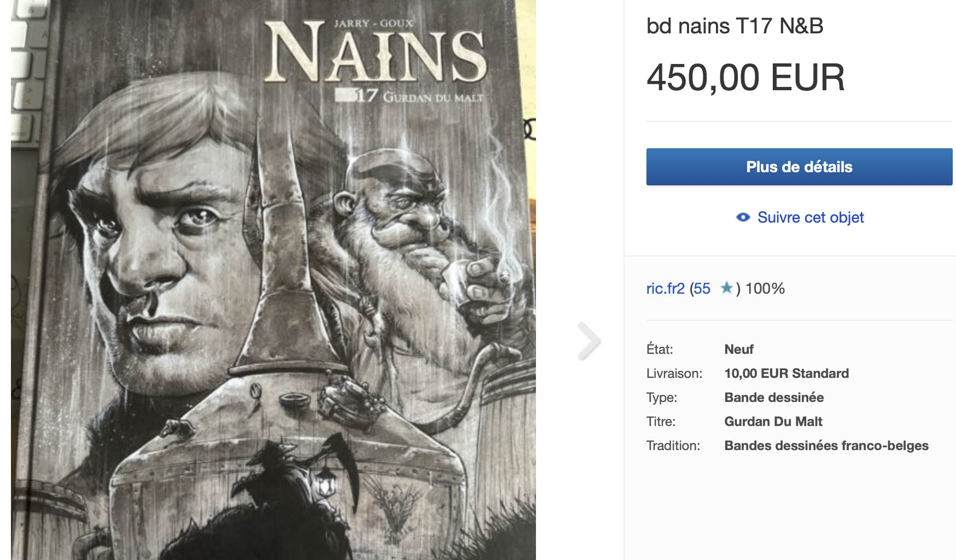The image size is (956, 560).
Task: Follow the item via Suivre cet objet
Action: point(810,217)
